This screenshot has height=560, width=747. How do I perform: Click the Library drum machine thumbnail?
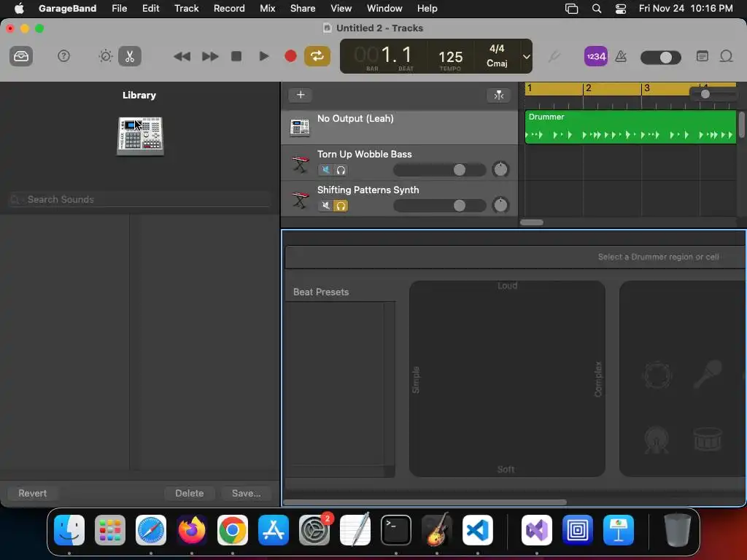[x=140, y=136]
